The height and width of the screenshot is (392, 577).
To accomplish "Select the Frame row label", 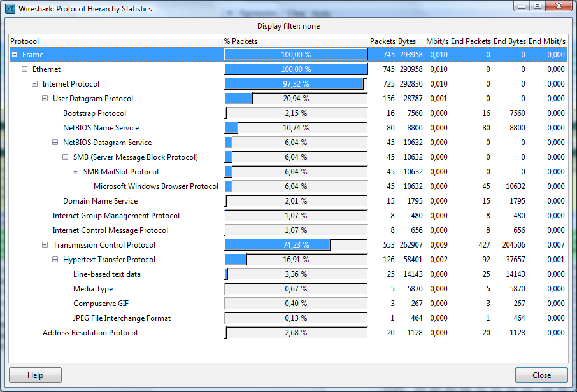I will pyautogui.click(x=32, y=55).
